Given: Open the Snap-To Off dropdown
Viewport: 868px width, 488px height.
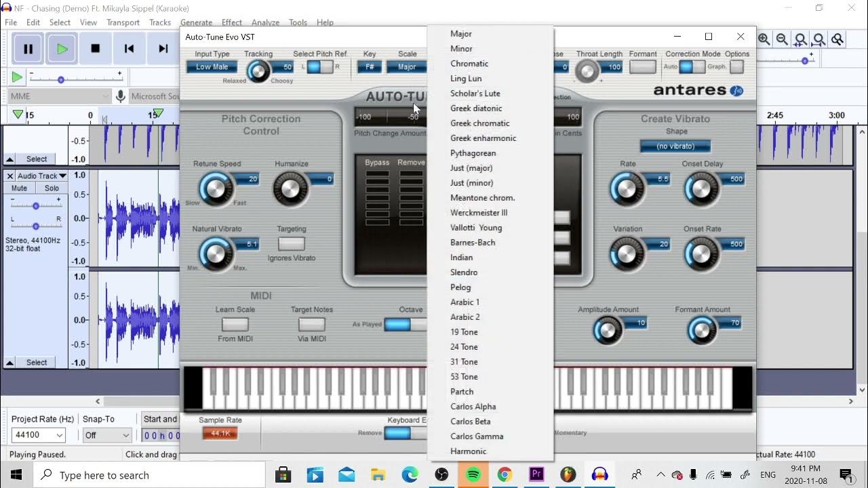Looking at the screenshot, I should 106,435.
